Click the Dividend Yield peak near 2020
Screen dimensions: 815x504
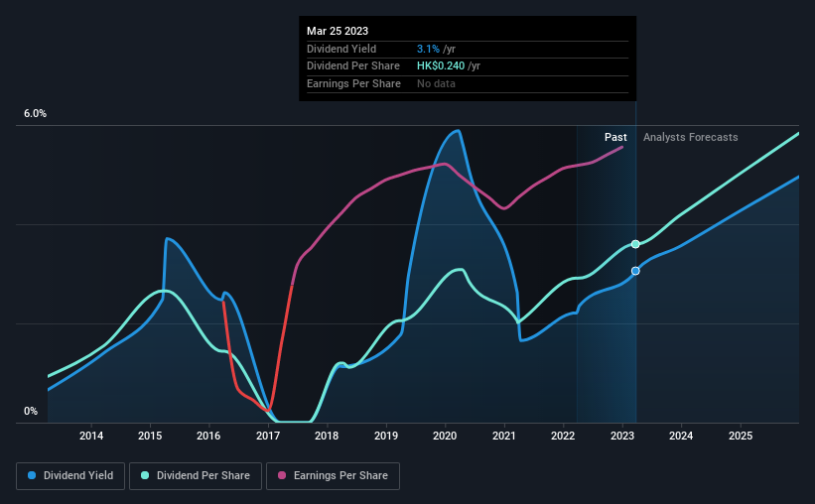(x=458, y=131)
